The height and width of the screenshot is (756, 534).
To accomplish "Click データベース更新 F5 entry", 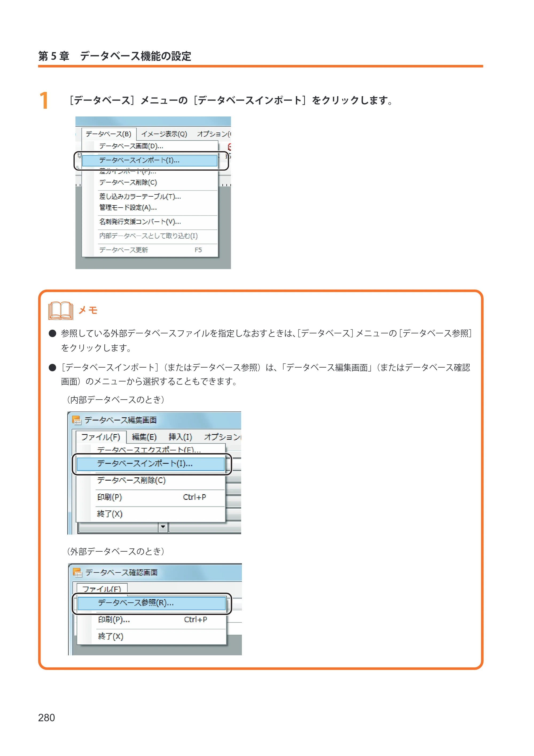I will coord(150,250).
